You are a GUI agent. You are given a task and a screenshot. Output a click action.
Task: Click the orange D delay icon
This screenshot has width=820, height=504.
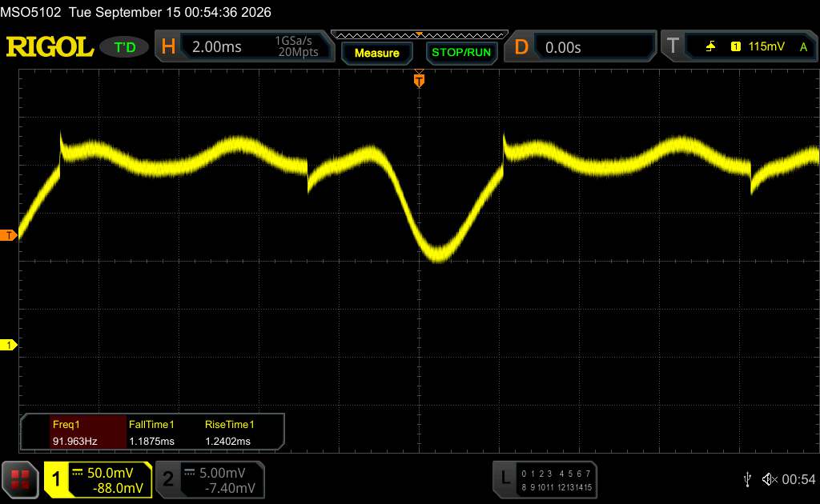pyautogui.click(x=521, y=47)
